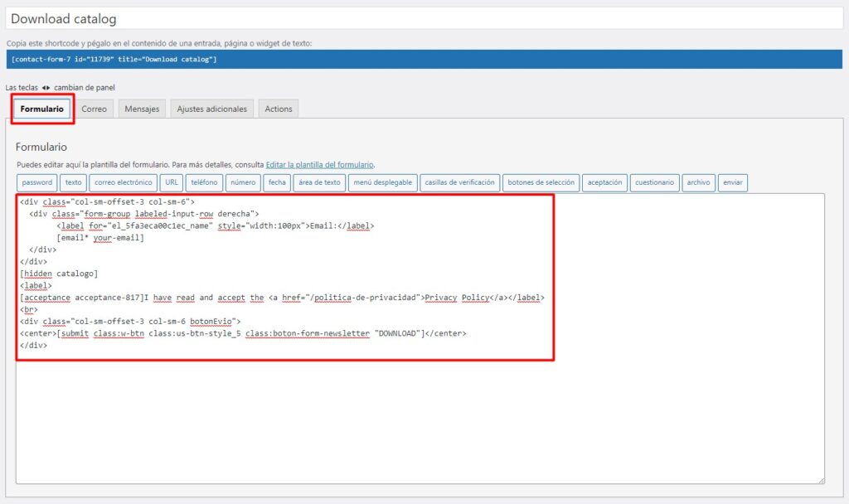The image size is (849, 504).
Task: Add a 'teléfono' field tag
Action: point(205,182)
